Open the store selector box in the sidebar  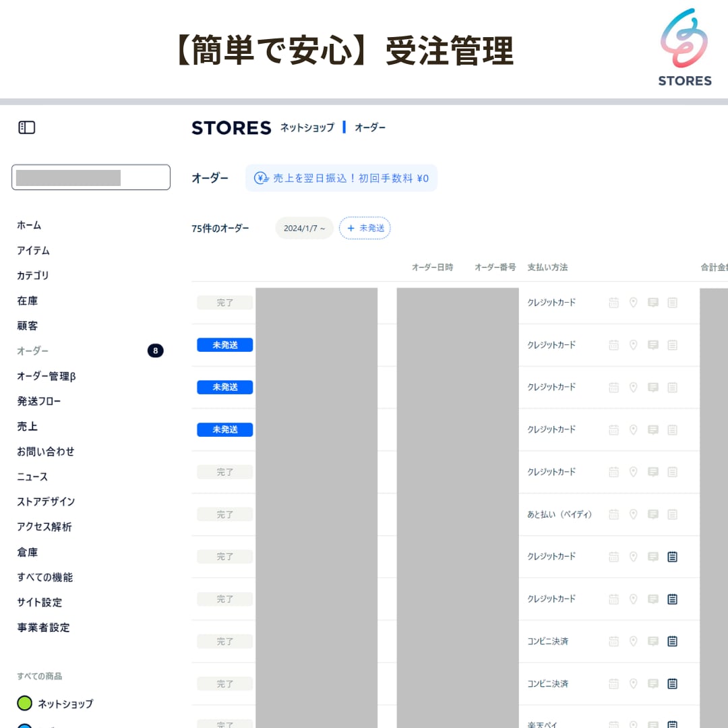pos(90,177)
